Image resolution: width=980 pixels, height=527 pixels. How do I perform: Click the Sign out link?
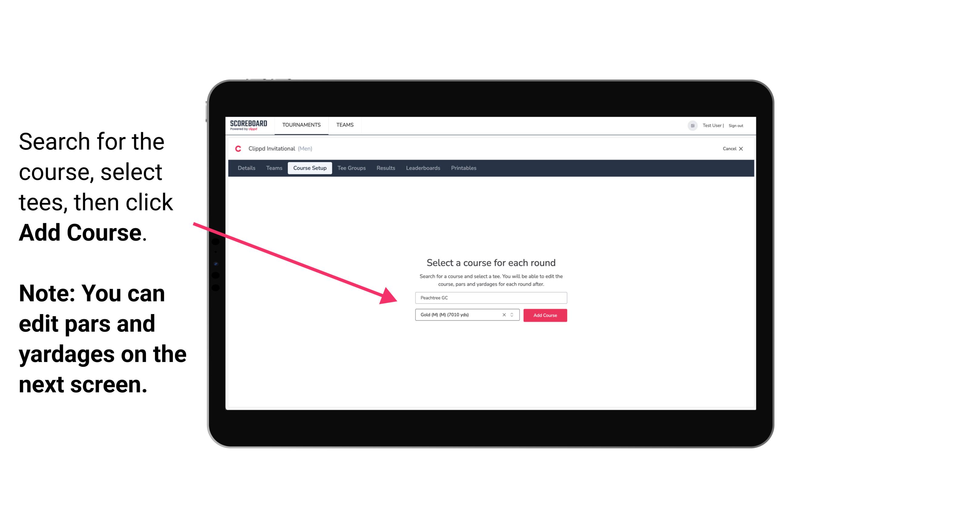737,125
